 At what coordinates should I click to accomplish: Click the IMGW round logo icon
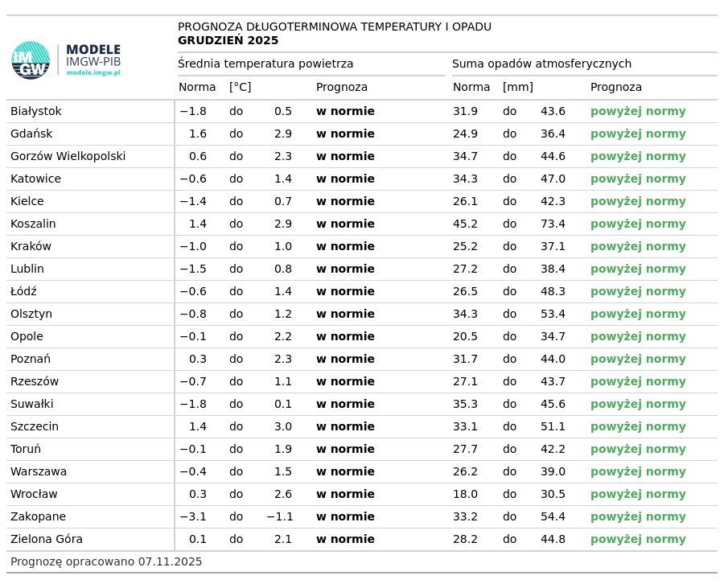(x=31, y=60)
